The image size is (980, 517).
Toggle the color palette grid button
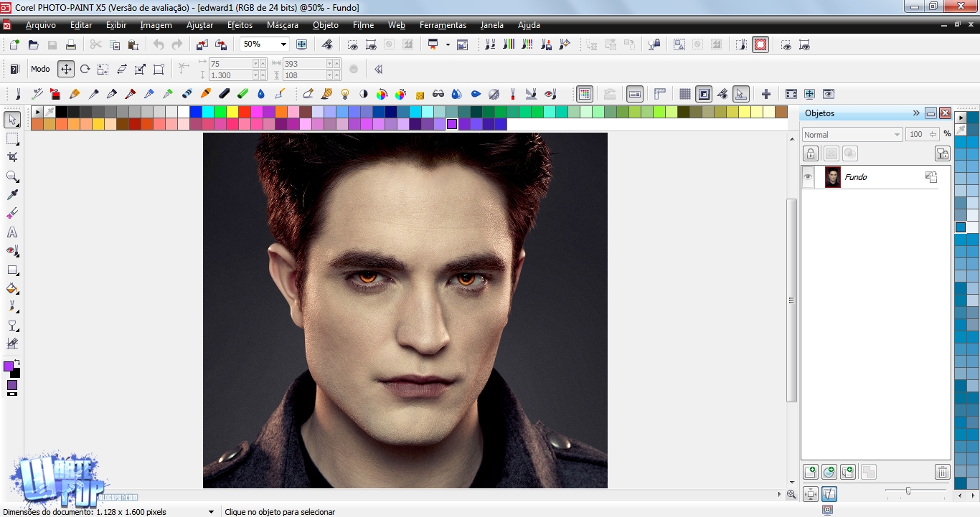click(x=585, y=94)
